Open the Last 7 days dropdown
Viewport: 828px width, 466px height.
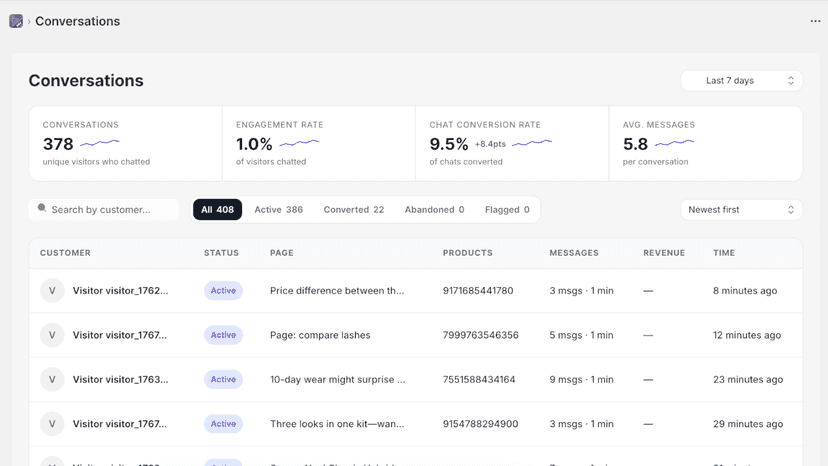coord(741,80)
